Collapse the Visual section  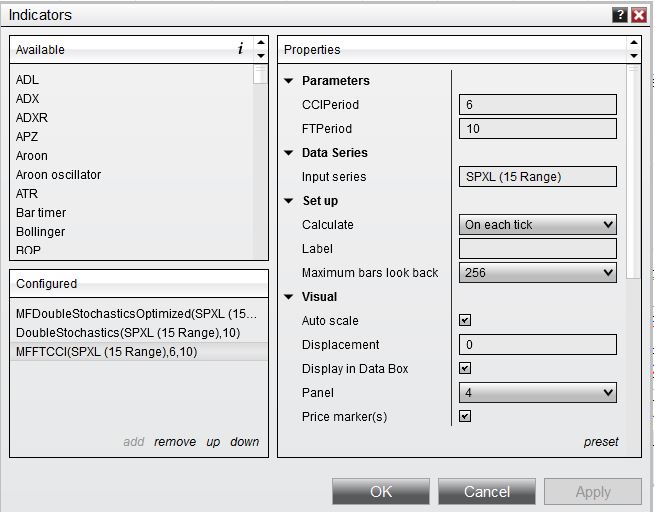tap(289, 297)
